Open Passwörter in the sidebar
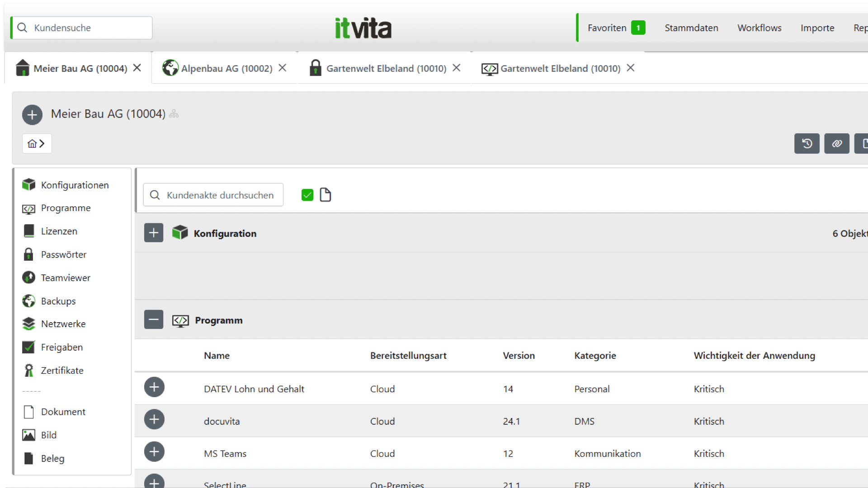 [63, 254]
